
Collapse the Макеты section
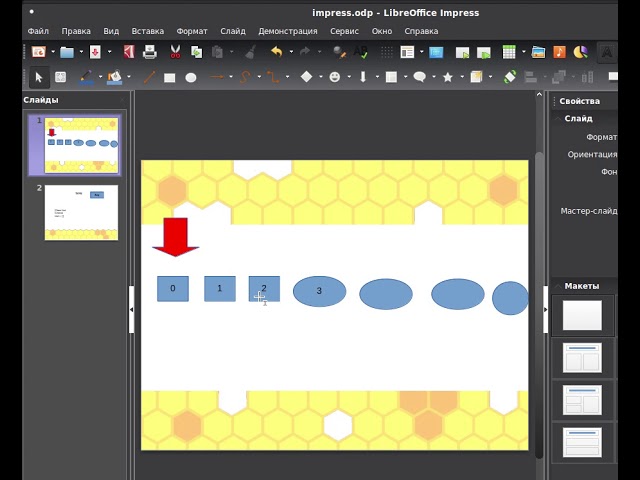tap(559, 286)
